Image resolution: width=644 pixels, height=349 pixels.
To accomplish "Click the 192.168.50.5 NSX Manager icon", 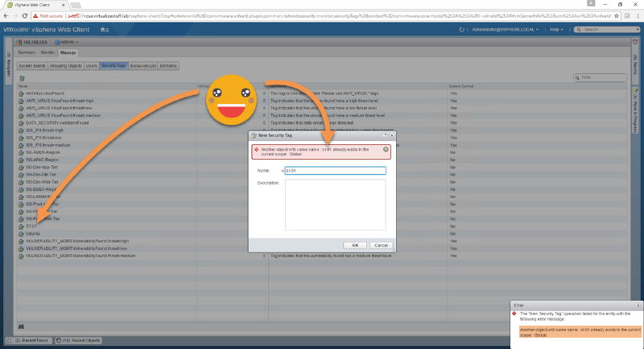I will 19,43.
